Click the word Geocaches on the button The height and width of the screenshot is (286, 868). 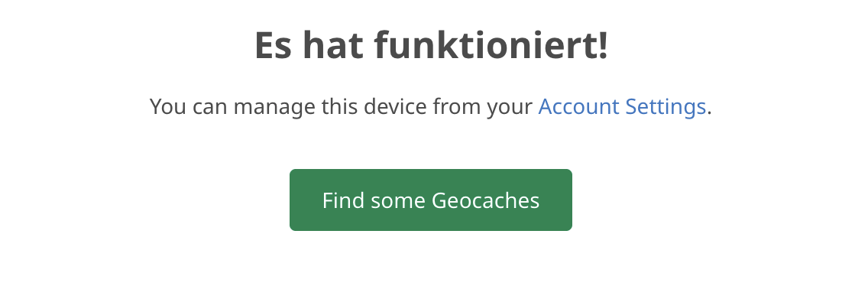pyautogui.click(x=485, y=200)
